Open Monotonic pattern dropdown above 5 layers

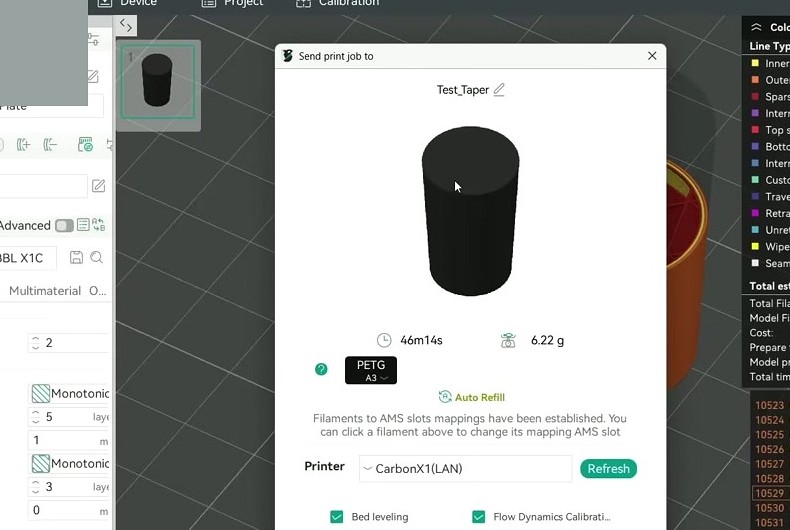(70, 393)
